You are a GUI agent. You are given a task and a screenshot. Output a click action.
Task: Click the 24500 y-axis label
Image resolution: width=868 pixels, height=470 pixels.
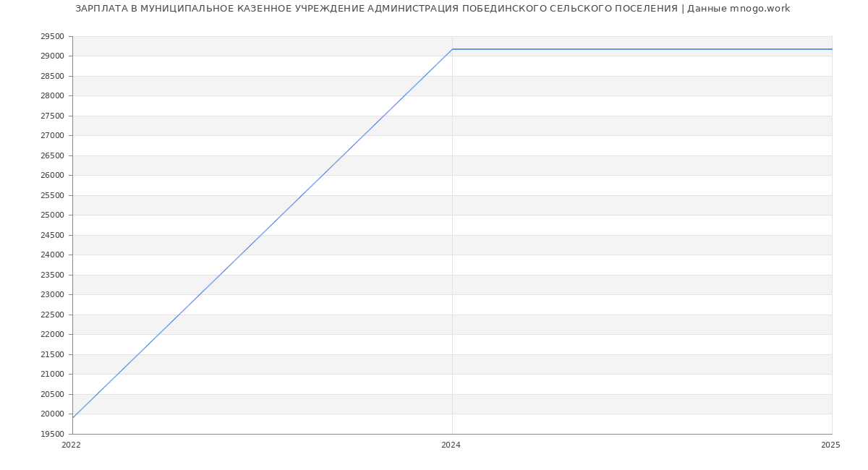tap(52, 235)
